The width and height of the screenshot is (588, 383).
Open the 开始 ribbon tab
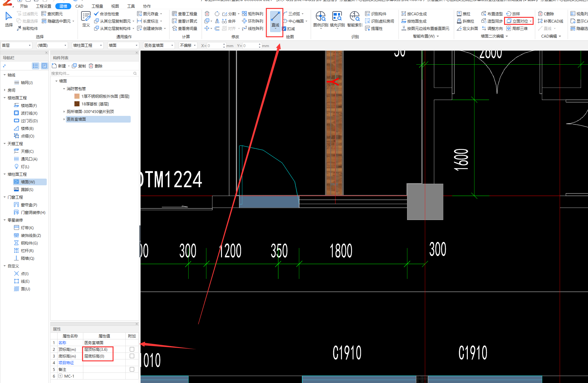pyautogui.click(x=24, y=6)
